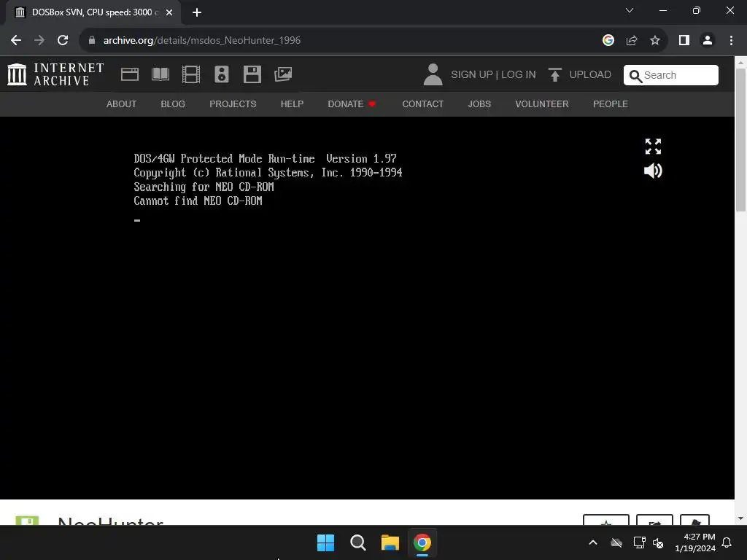Click the Search input field
The image size is (747, 560).
(x=671, y=75)
